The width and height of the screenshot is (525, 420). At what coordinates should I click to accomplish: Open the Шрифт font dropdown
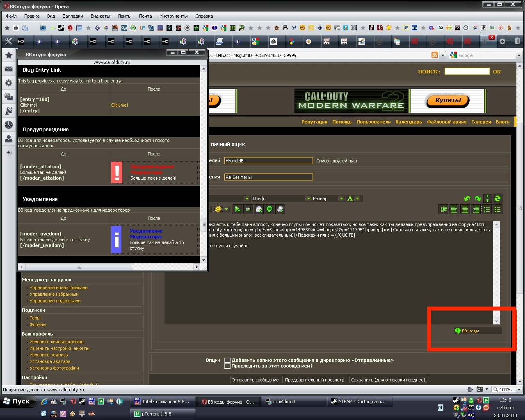click(281, 199)
